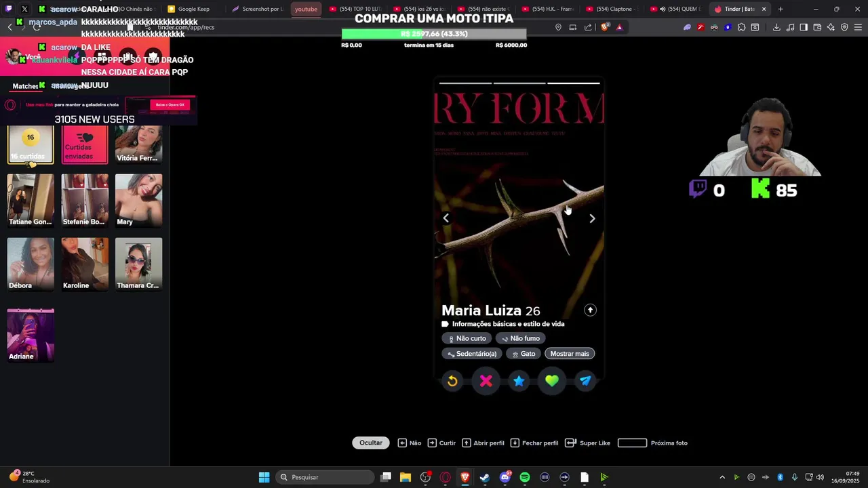Click the green donation goal progress bar
The width and height of the screenshot is (868, 488).
tap(434, 34)
